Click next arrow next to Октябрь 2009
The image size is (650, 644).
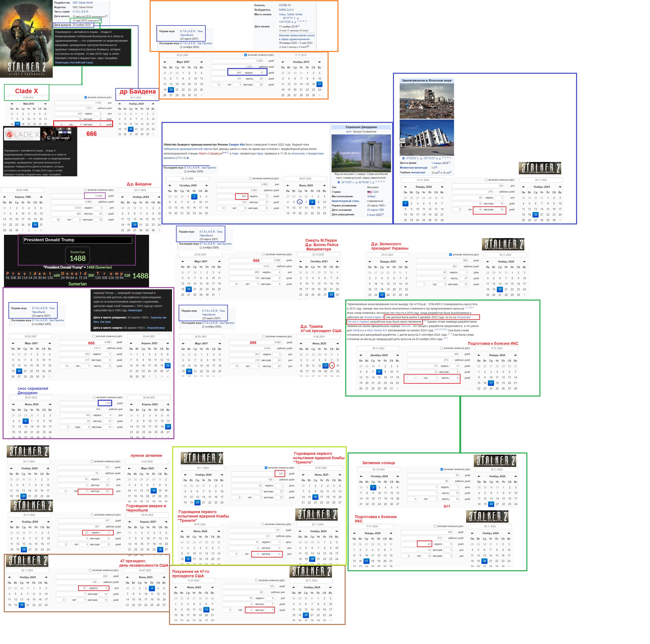[x=206, y=186]
